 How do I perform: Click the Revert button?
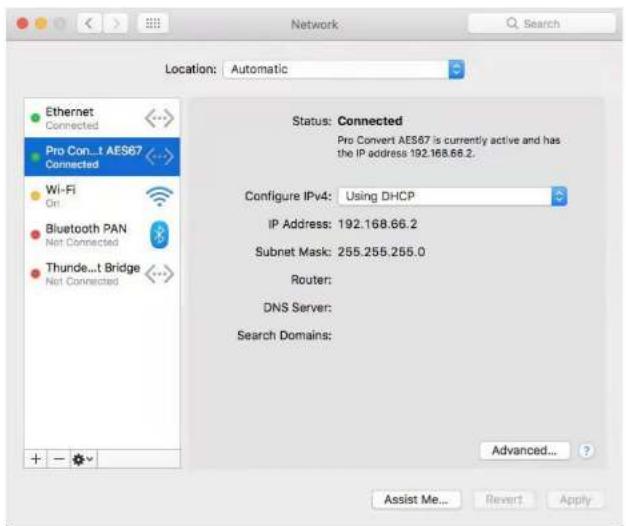pos(504,499)
